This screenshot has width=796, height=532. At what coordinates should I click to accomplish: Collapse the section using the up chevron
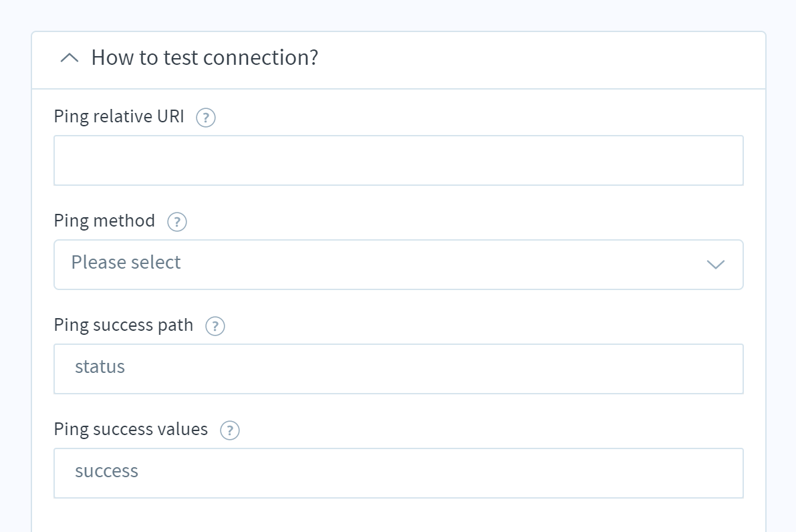click(70, 58)
